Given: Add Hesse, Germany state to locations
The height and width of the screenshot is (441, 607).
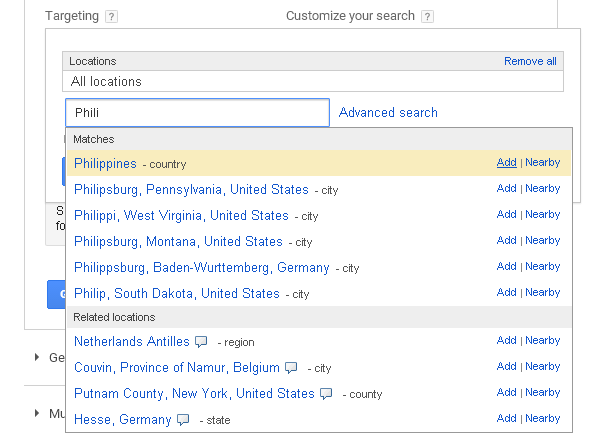Looking at the screenshot, I should pos(506,419).
